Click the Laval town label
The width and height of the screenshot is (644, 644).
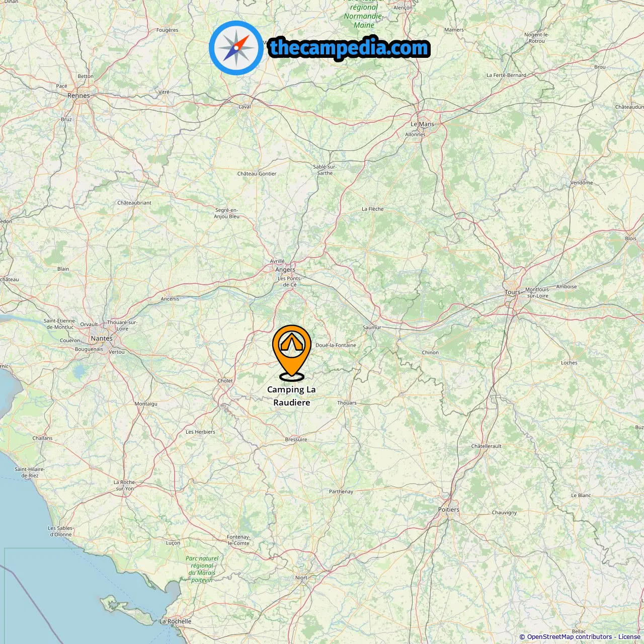point(245,107)
